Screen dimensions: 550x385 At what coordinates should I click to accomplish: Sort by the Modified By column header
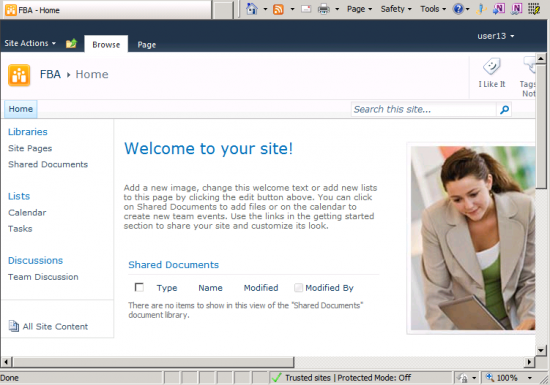point(329,288)
